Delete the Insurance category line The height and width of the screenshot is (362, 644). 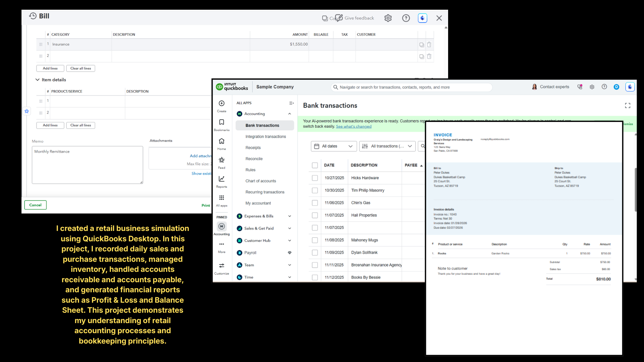point(429,45)
